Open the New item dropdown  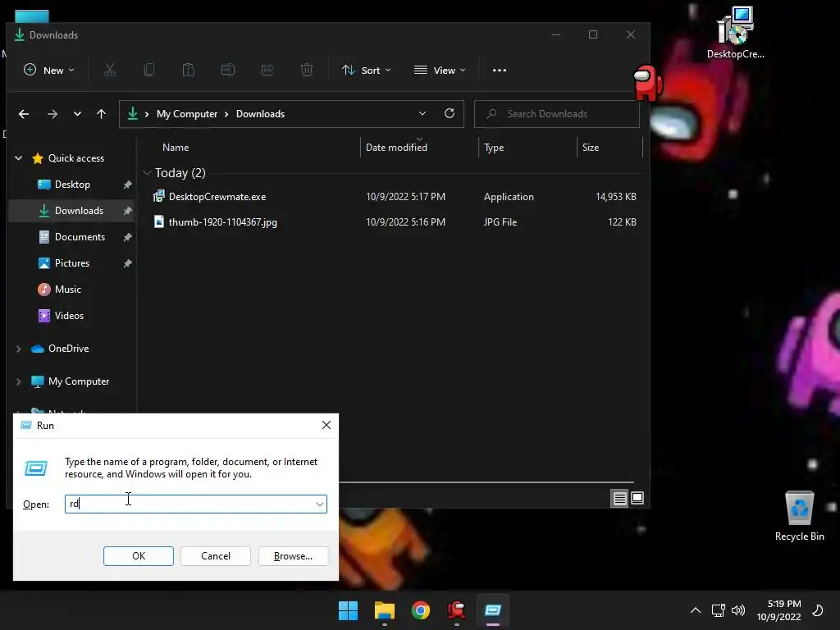(48, 71)
